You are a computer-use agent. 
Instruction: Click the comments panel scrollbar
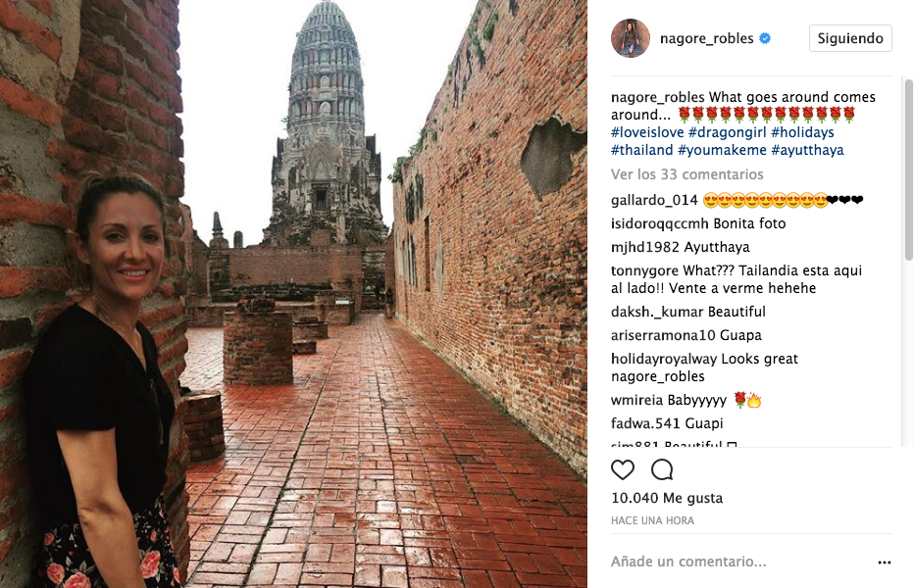click(x=908, y=169)
